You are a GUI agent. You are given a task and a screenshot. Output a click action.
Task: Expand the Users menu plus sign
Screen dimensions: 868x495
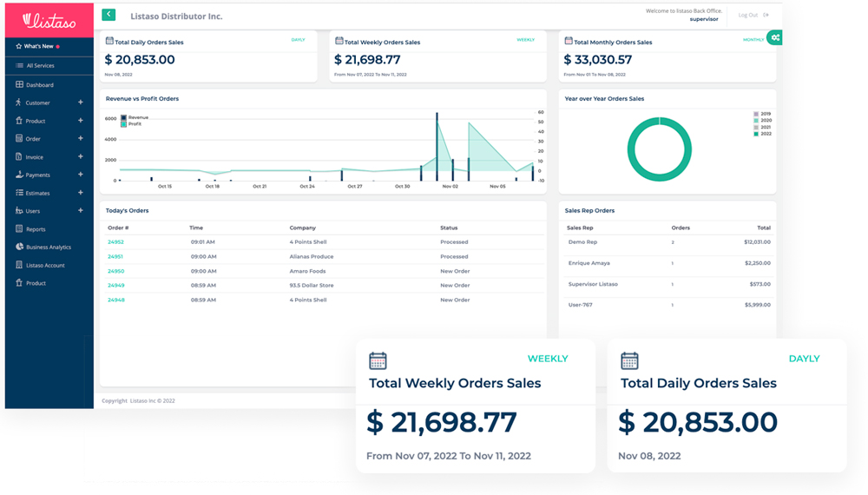(x=80, y=210)
